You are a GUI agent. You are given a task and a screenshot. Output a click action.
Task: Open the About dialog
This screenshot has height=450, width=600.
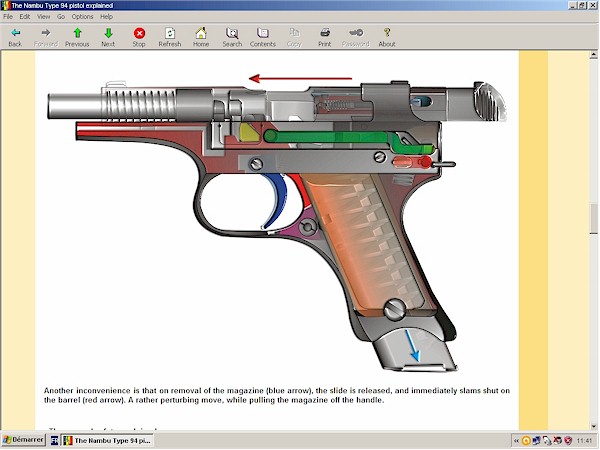(x=387, y=37)
